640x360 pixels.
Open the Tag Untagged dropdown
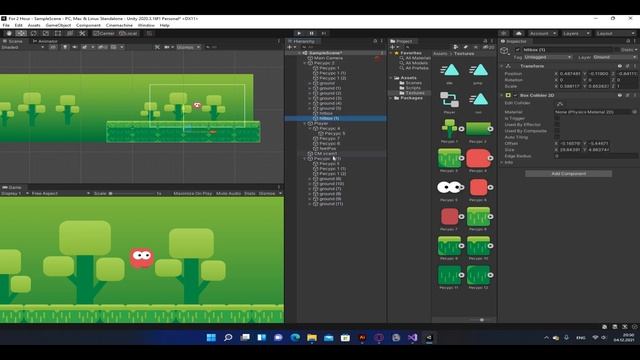pos(548,58)
